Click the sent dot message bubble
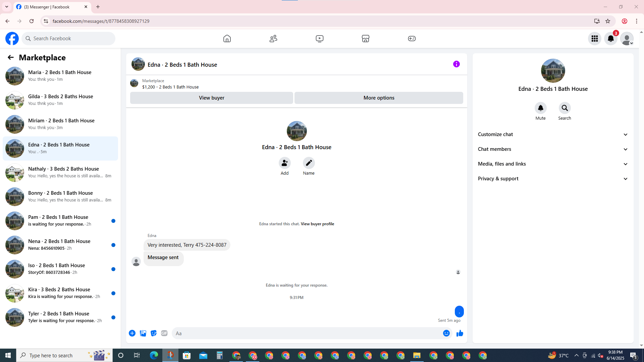Viewport: 644px width, 362px height. pyautogui.click(x=459, y=312)
